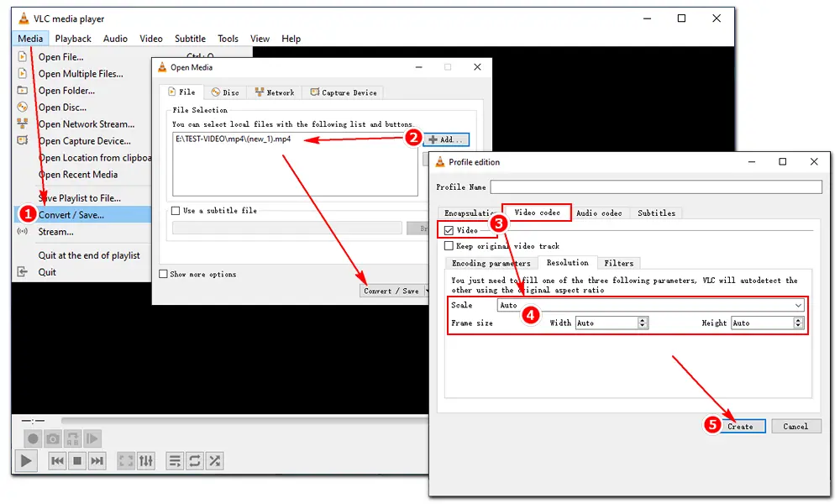Switch to the Audio codec tab

coord(599,213)
